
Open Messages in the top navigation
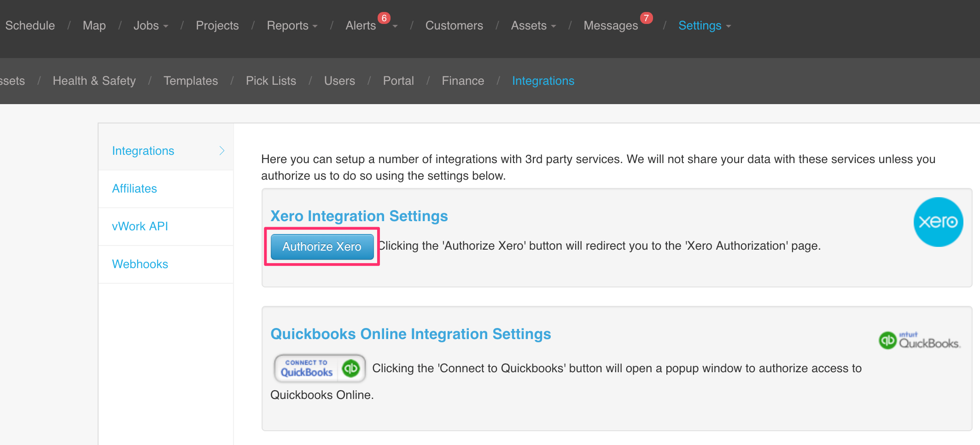pyautogui.click(x=611, y=26)
